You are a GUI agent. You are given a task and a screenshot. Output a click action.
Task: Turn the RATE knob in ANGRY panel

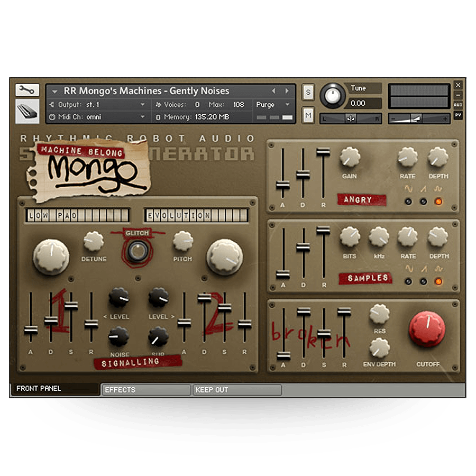pyautogui.click(x=407, y=157)
